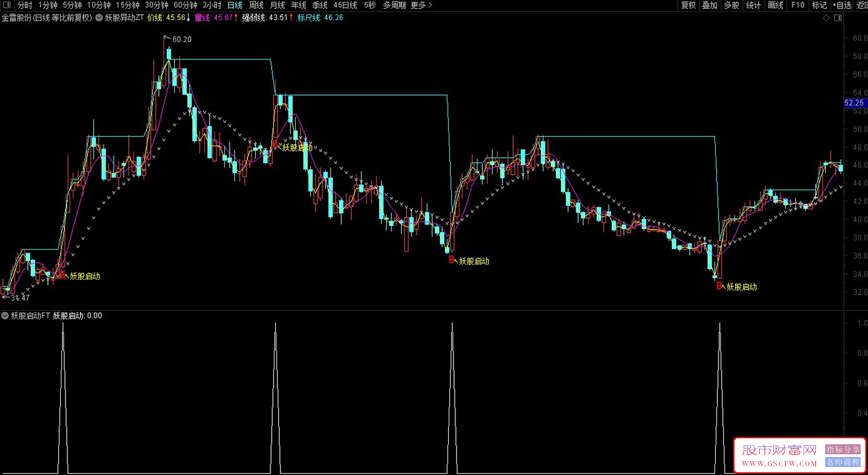Open the 股市财富网 website link

pyautogui.click(x=779, y=455)
